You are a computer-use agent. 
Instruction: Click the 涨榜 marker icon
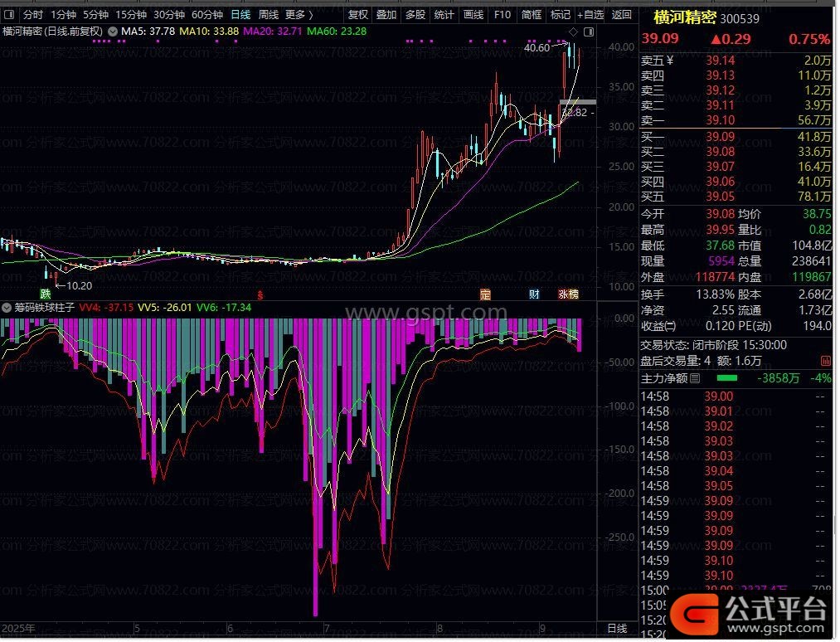pos(568,294)
